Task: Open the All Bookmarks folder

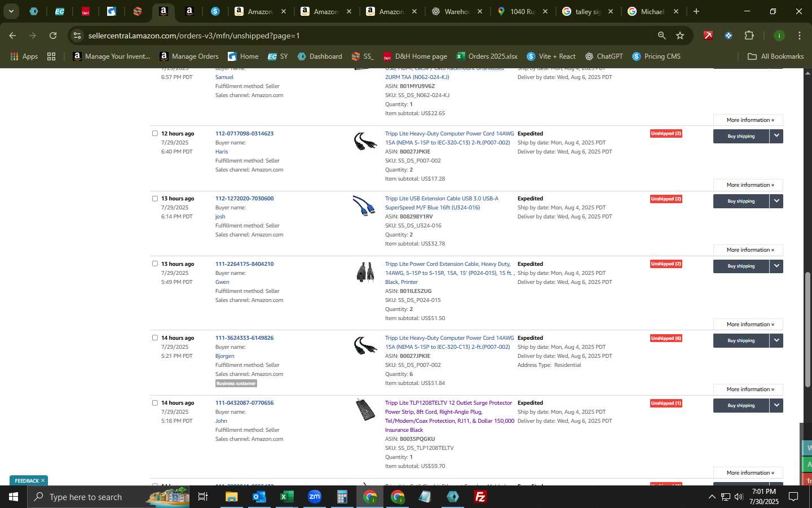Action: pyautogui.click(x=775, y=56)
